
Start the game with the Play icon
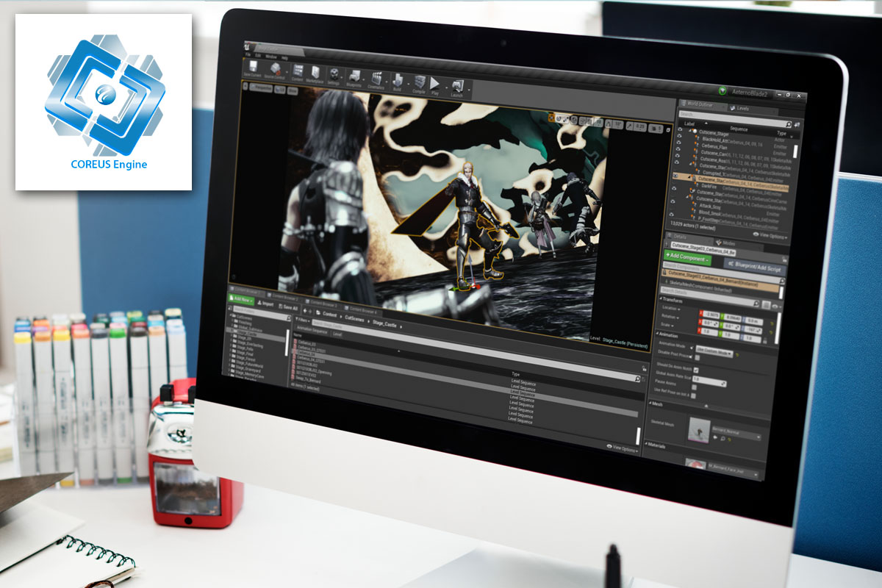tap(435, 85)
